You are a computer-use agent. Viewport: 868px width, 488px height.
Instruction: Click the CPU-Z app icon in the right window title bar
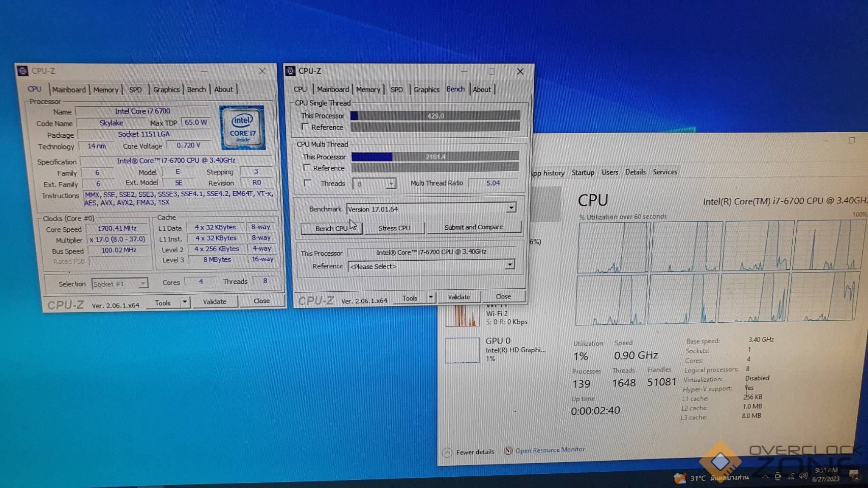(x=291, y=71)
